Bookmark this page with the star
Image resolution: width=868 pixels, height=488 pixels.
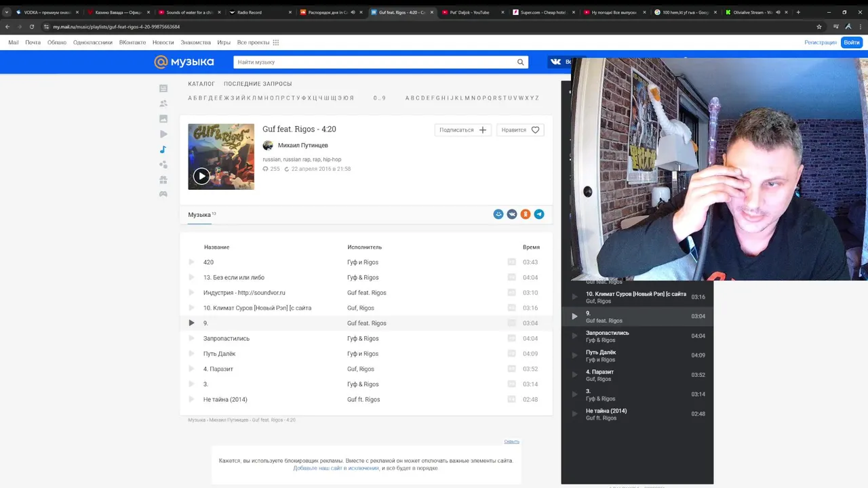click(819, 26)
